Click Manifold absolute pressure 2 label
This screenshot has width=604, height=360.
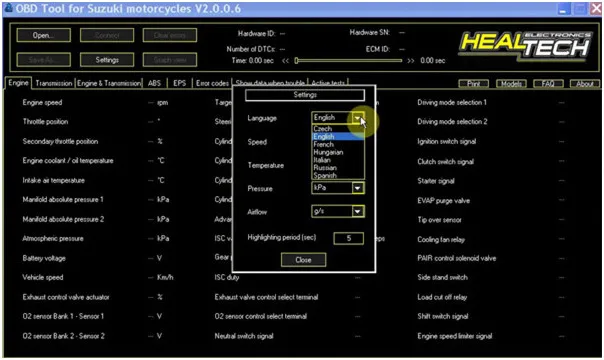pyautogui.click(x=63, y=219)
